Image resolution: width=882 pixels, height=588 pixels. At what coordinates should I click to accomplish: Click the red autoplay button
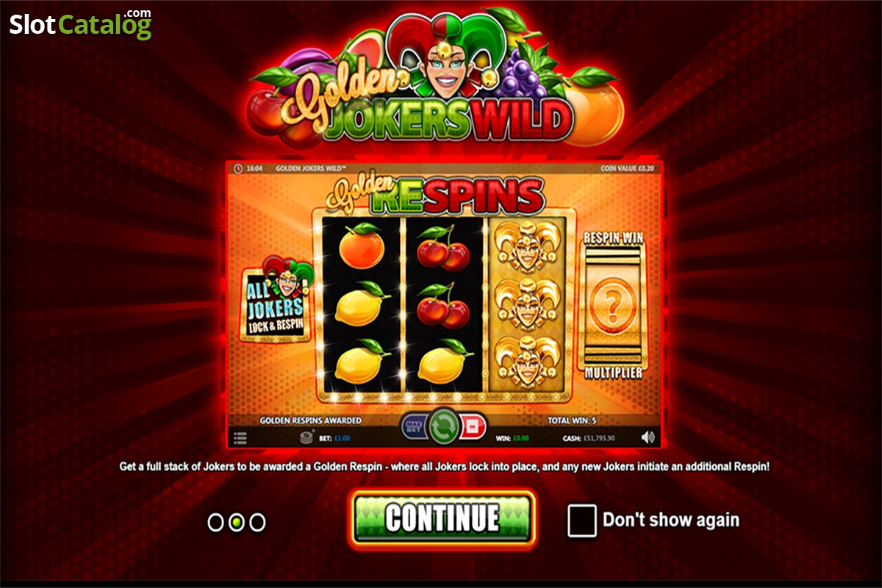(x=472, y=426)
